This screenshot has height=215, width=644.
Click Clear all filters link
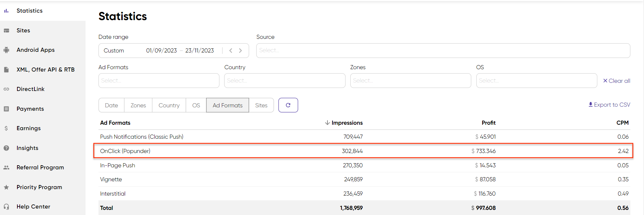[x=616, y=81]
